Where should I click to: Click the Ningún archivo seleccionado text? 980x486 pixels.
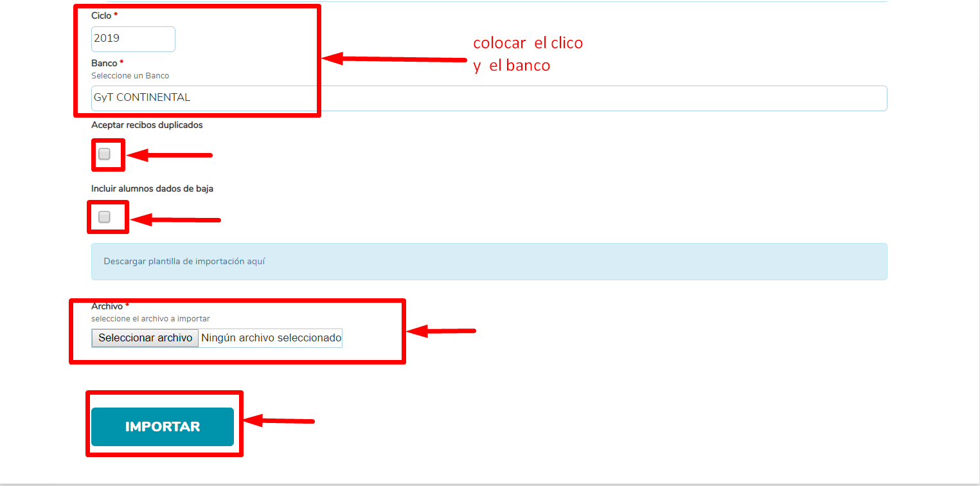(271, 337)
